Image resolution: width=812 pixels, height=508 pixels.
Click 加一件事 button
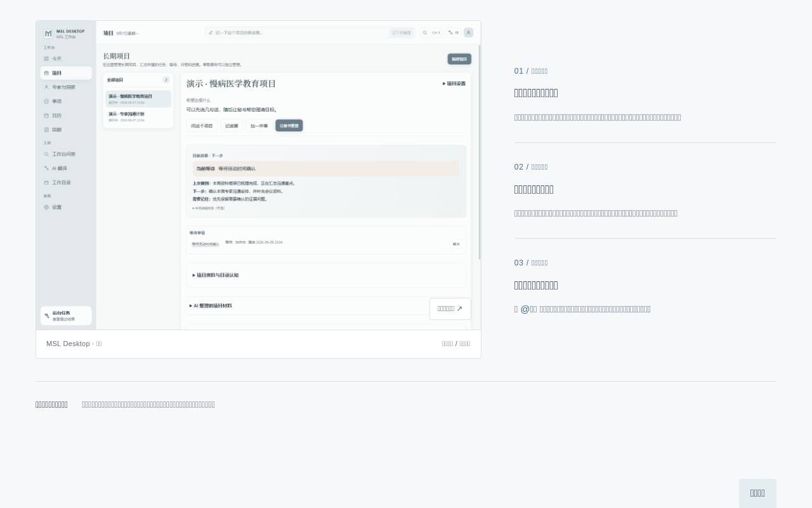point(259,126)
